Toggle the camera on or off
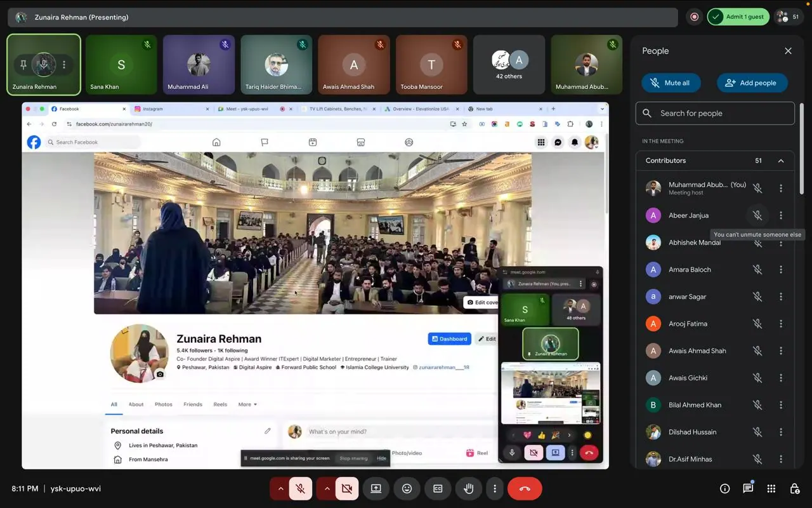Screen dimensions: 812x508 (x=347, y=488)
